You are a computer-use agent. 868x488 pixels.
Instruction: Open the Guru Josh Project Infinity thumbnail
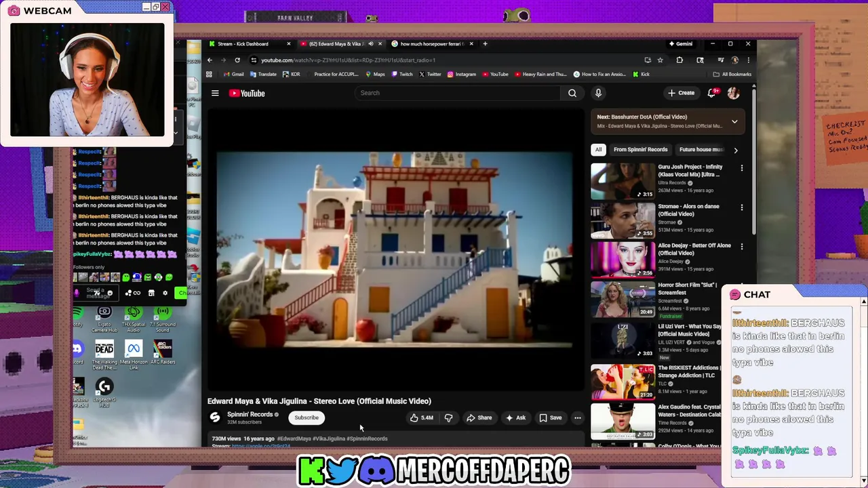(x=623, y=181)
